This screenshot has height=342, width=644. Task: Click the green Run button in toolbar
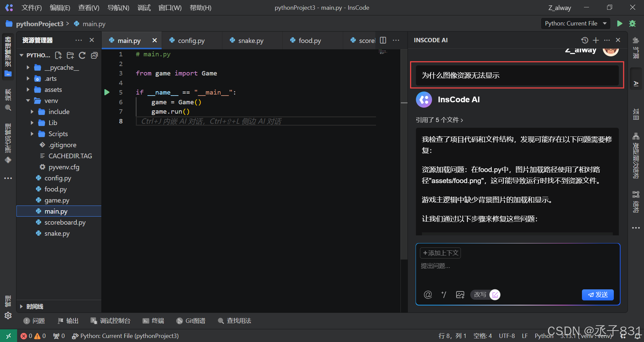620,23
